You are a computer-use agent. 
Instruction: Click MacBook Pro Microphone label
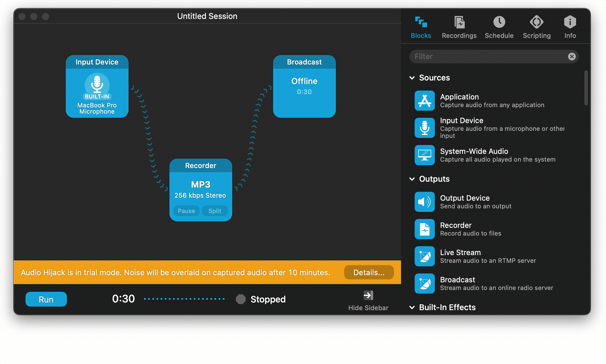click(97, 108)
